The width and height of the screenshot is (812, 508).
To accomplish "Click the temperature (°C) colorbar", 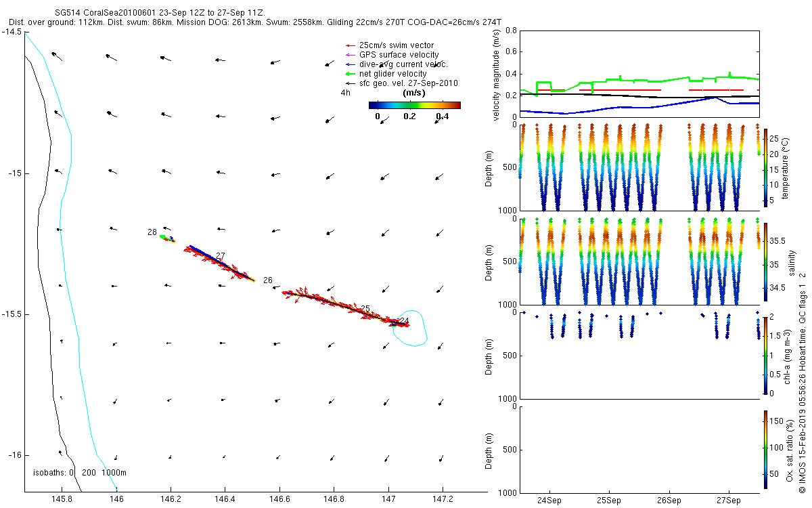I will pos(765,167).
